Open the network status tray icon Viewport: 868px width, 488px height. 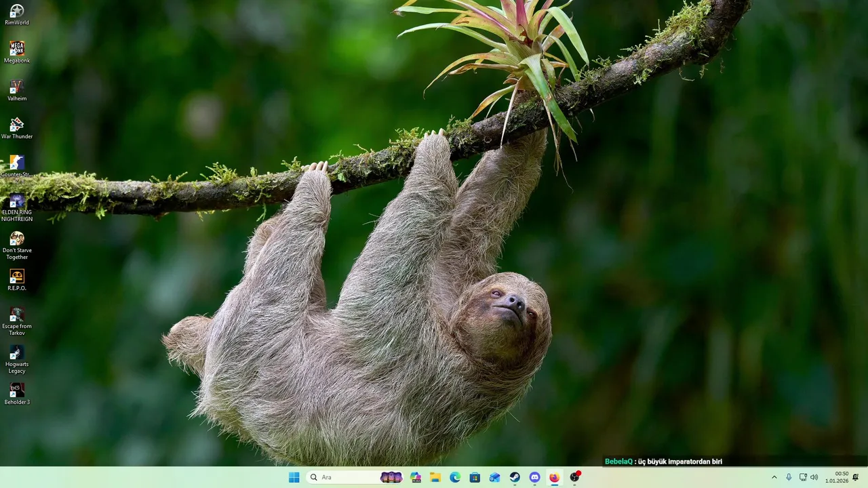point(803,477)
